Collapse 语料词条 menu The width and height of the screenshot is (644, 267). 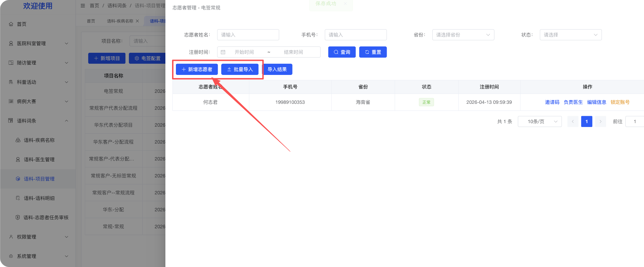coord(67,121)
